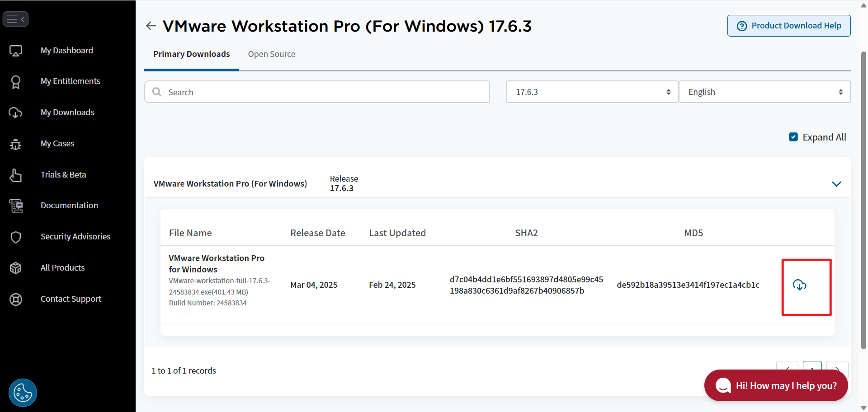Click the Release 17.6.3 label

[344, 183]
